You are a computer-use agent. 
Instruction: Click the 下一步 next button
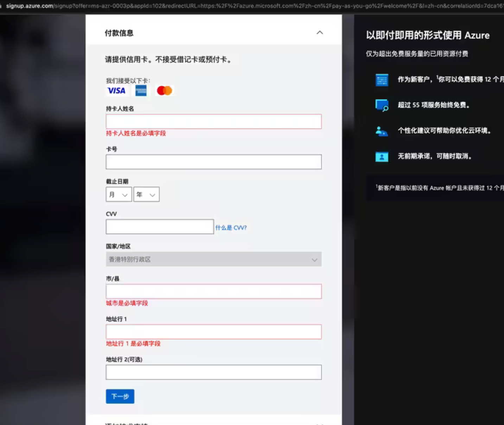click(x=120, y=396)
